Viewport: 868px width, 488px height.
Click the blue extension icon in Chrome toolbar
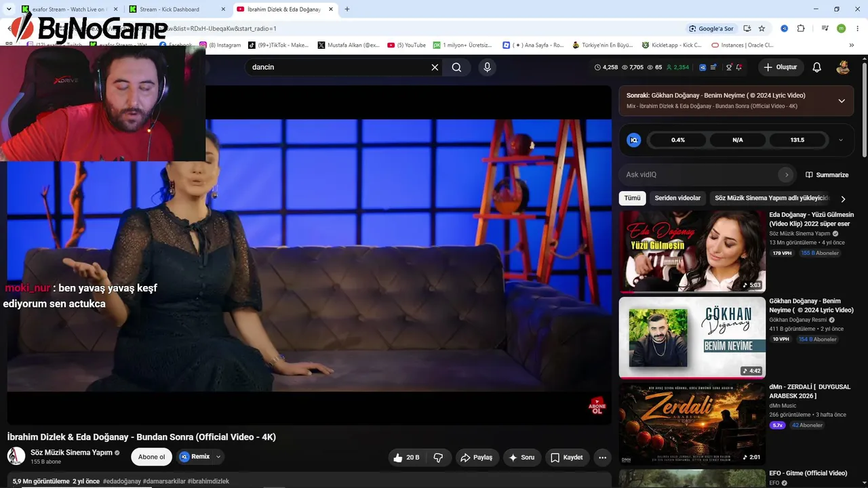784,28
